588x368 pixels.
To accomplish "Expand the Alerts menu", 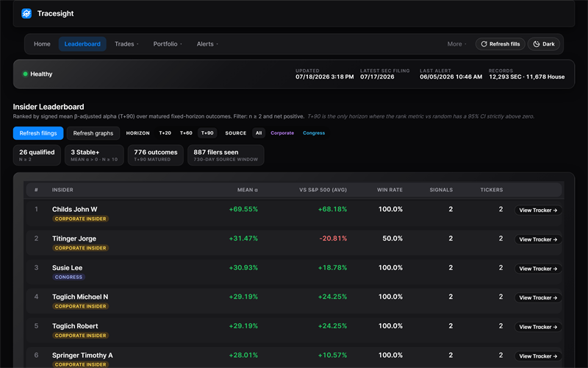I will [207, 44].
